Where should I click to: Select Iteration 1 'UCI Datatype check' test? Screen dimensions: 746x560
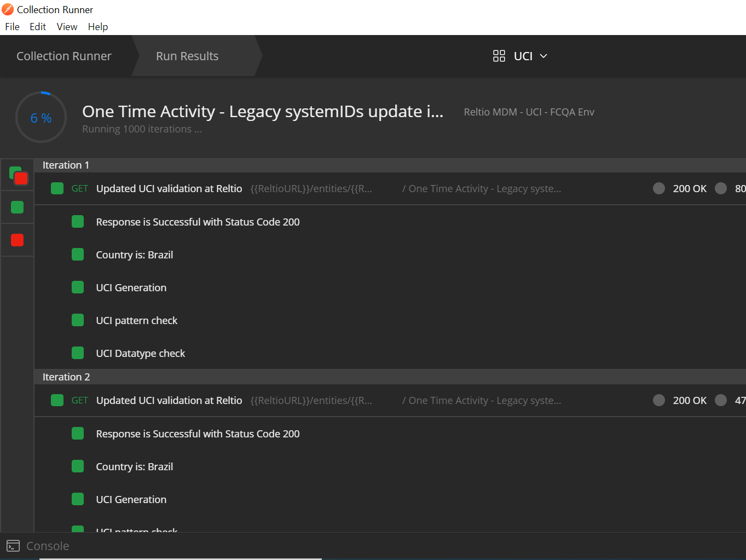pos(141,354)
